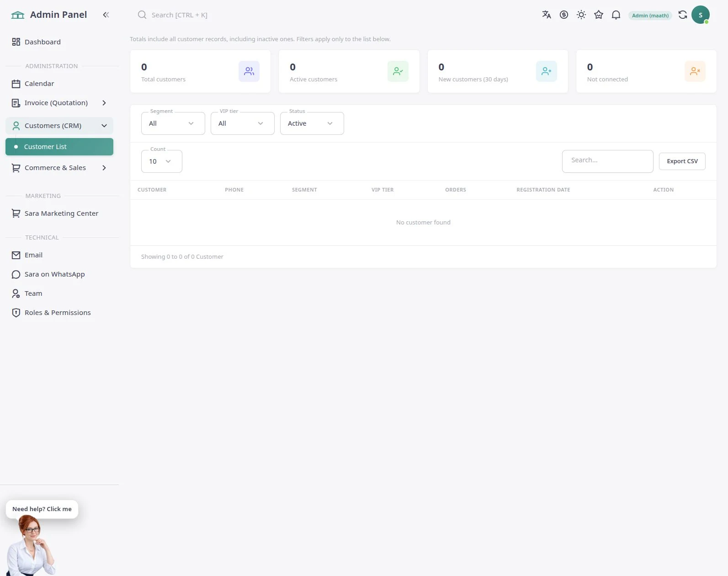Click the Admin Panel logo icon
The height and width of the screenshot is (576, 728).
tap(18, 15)
